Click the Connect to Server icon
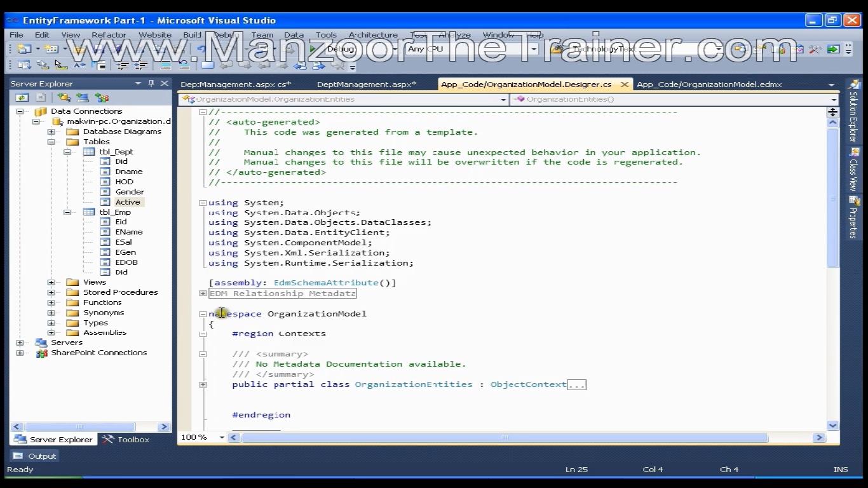Viewport: 868px width, 488px height. (82, 97)
